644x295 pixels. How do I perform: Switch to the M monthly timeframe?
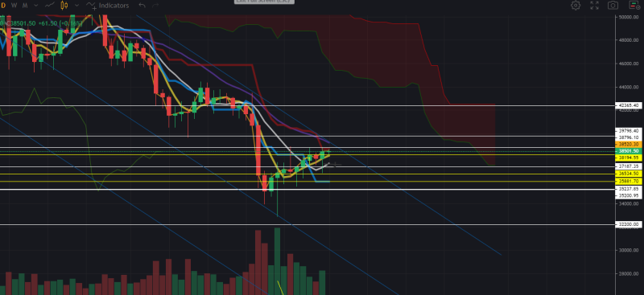click(x=25, y=6)
